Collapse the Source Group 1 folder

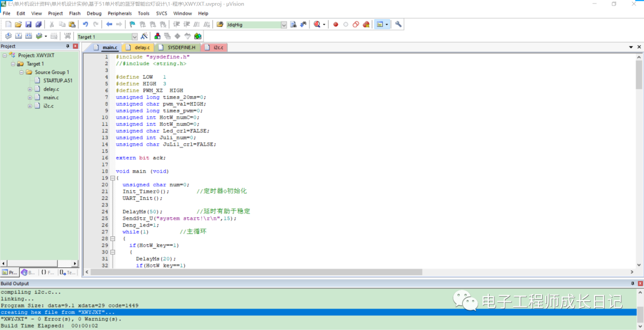point(21,72)
